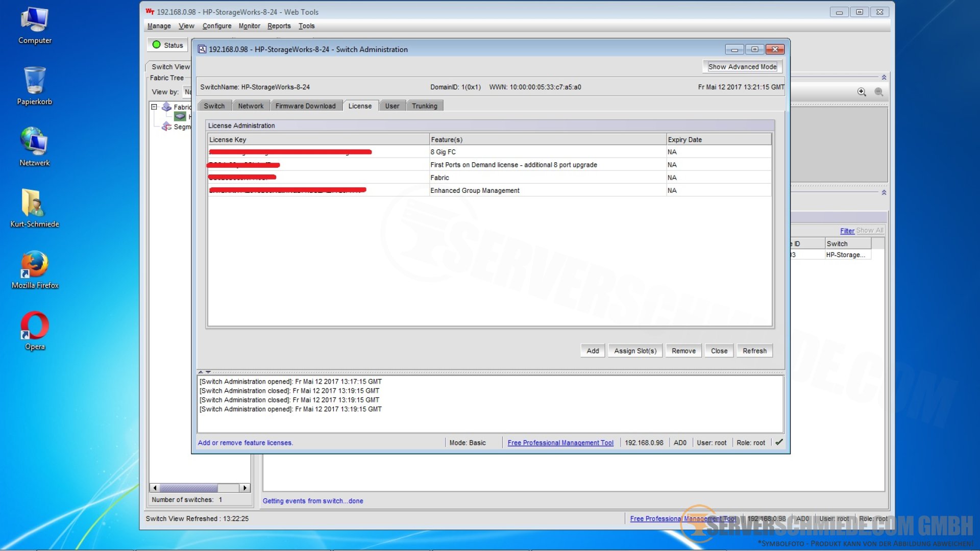
Task: Switch to the Firmware Download tab
Action: [x=305, y=106]
